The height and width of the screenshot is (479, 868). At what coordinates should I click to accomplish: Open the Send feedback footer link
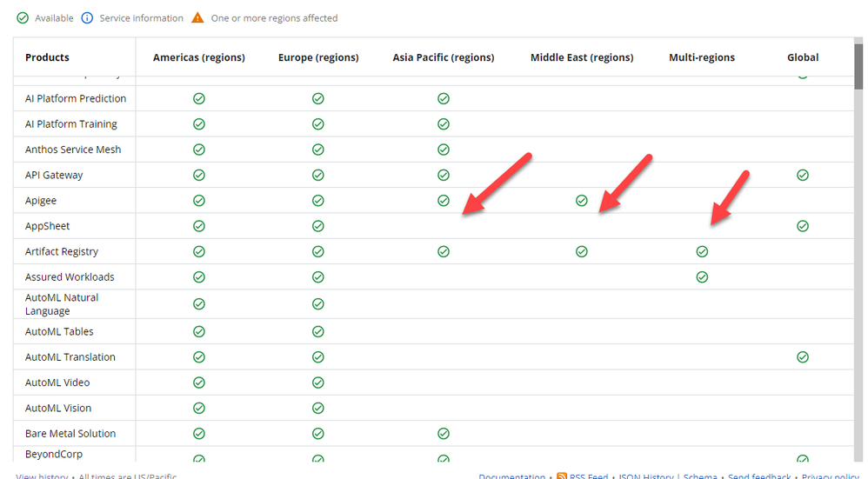pyautogui.click(x=759, y=476)
